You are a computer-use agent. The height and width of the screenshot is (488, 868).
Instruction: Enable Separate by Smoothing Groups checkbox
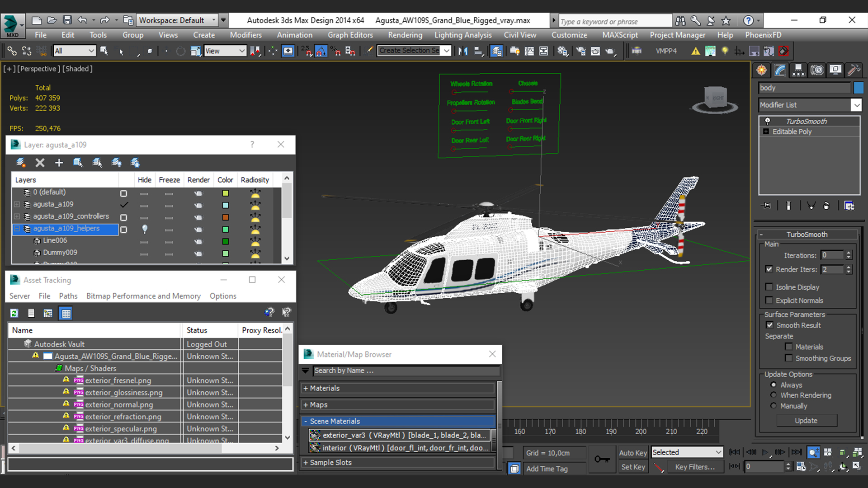(789, 358)
